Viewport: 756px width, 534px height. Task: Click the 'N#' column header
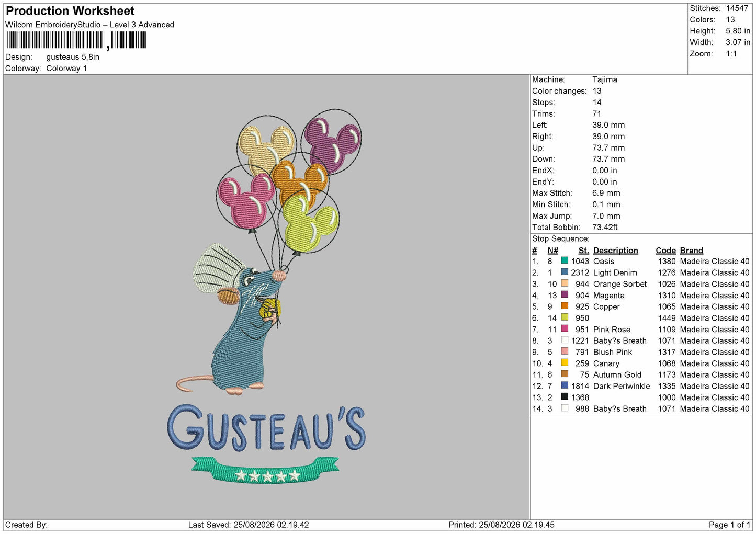(x=553, y=251)
